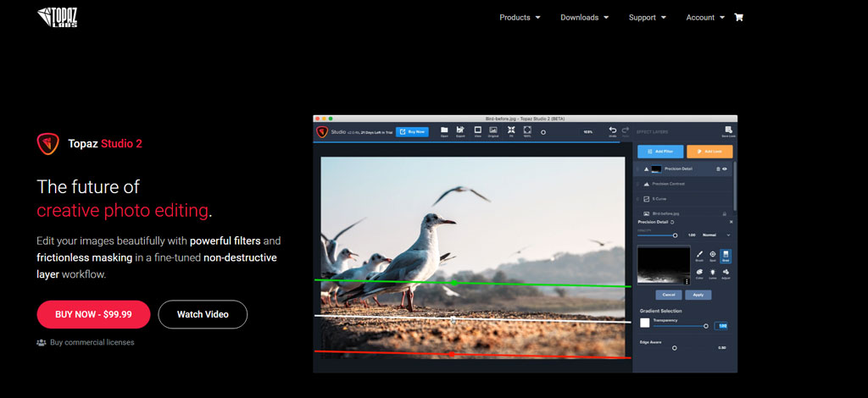
Task: Click the Open folder icon in toolbar
Action: pyautogui.click(x=444, y=130)
